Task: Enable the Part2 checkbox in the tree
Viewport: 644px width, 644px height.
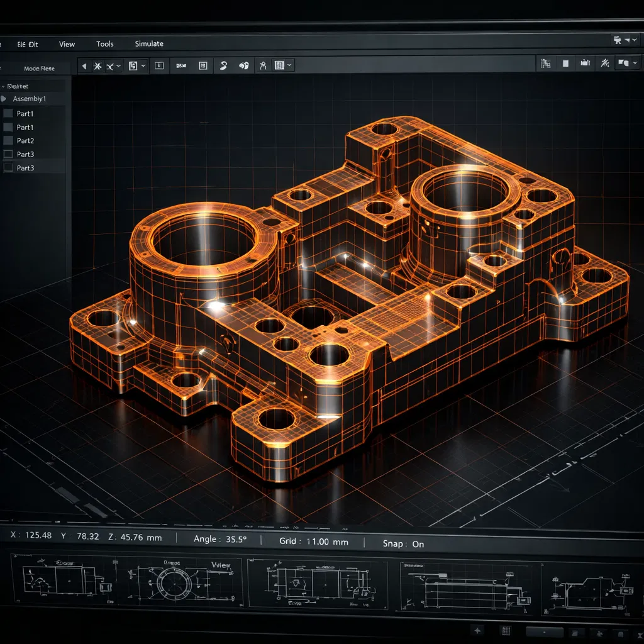Action: tap(9, 140)
